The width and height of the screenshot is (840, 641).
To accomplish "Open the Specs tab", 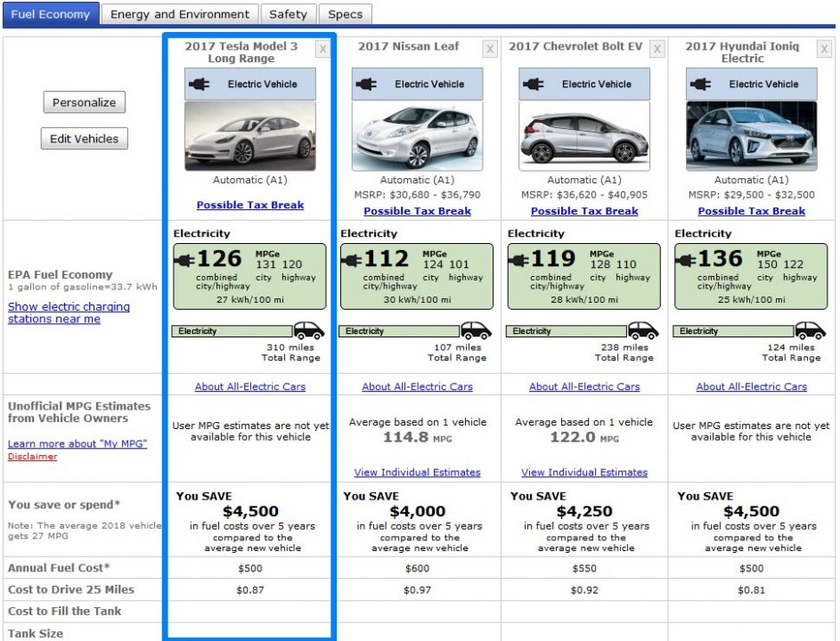I will [x=346, y=14].
